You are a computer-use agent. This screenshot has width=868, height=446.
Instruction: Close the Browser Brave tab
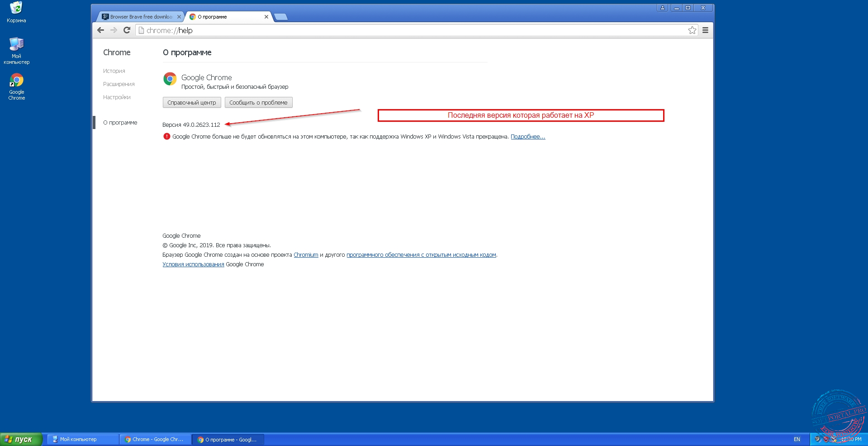tap(179, 17)
